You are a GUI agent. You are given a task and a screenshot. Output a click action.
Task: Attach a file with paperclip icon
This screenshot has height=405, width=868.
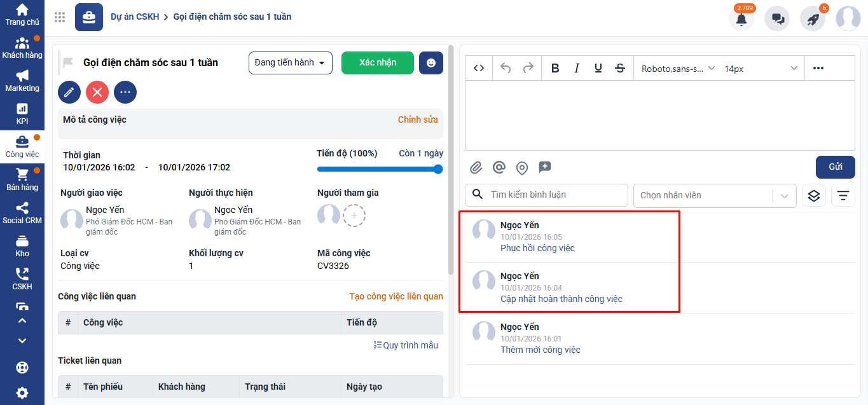click(476, 168)
